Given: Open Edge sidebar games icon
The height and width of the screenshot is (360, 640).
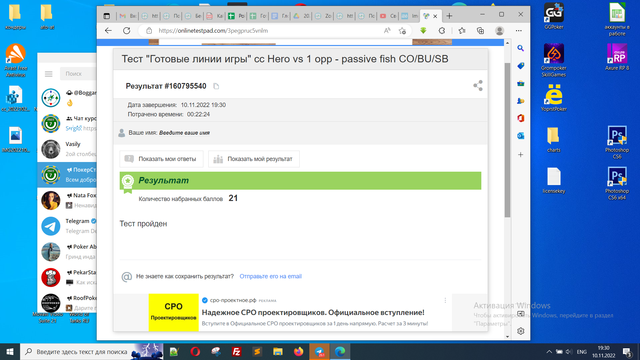Looking at the screenshot, I should tap(520, 101).
